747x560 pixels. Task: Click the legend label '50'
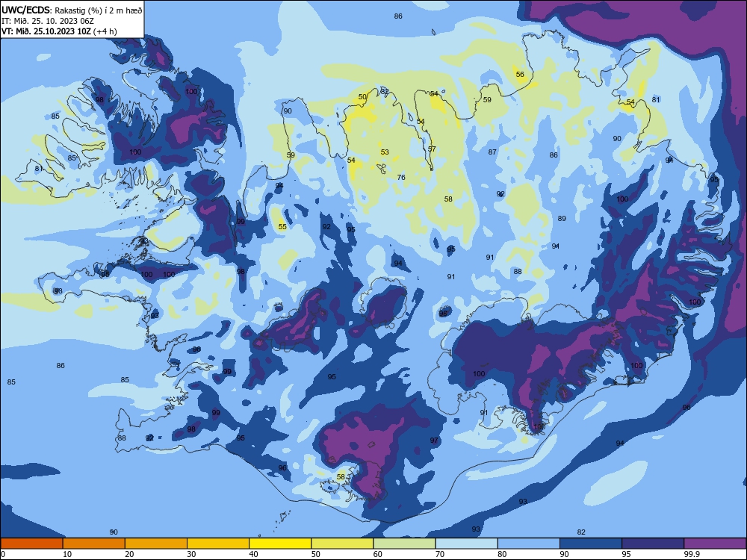coord(315,554)
